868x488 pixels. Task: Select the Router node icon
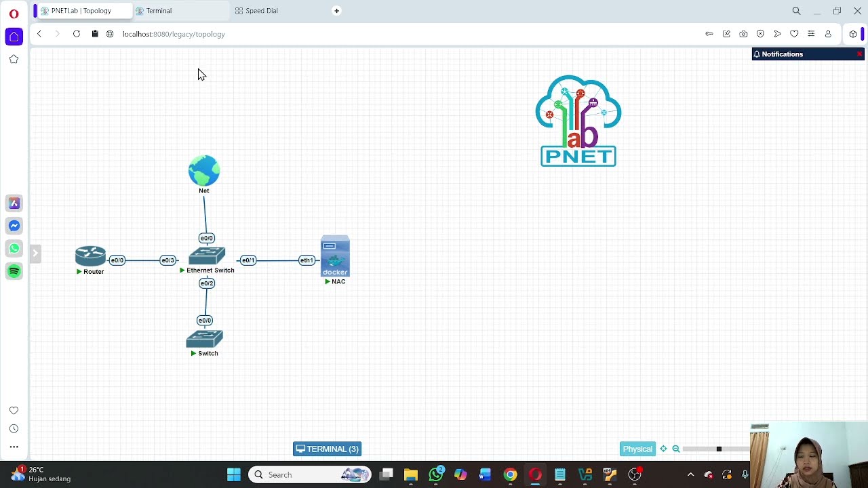(90, 256)
